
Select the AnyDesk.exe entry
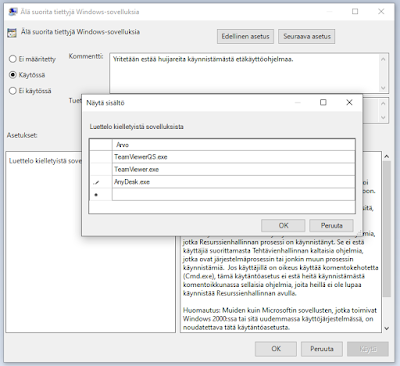(234, 182)
